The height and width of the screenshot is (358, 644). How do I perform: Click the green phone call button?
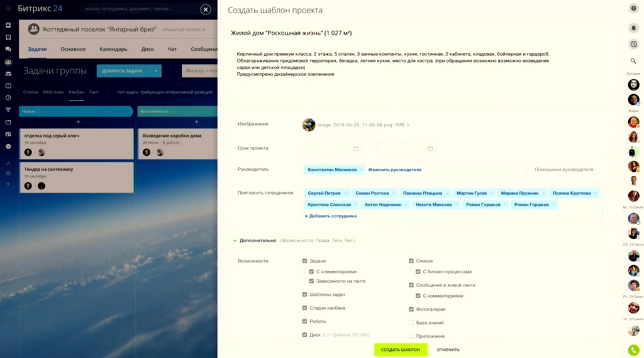tap(634, 350)
